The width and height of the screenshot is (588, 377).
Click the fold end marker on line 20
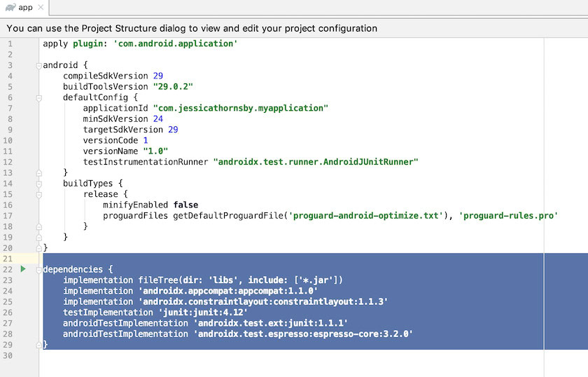[39, 248]
